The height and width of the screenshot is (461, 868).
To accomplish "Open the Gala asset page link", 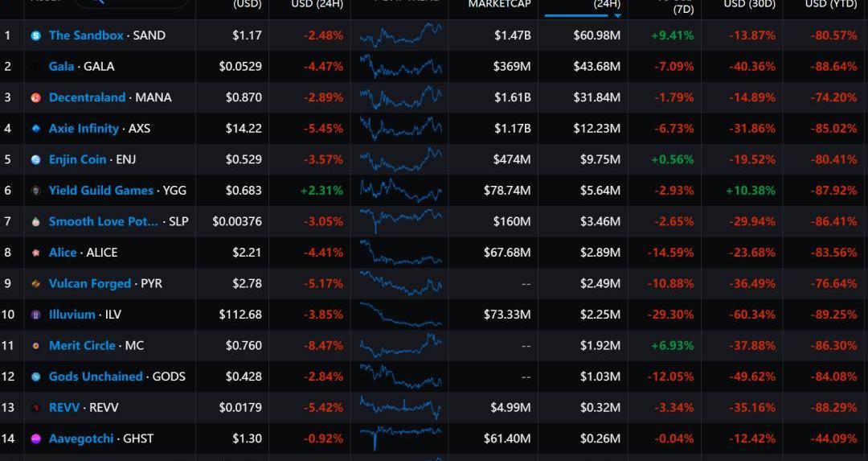I will (x=61, y=66).
